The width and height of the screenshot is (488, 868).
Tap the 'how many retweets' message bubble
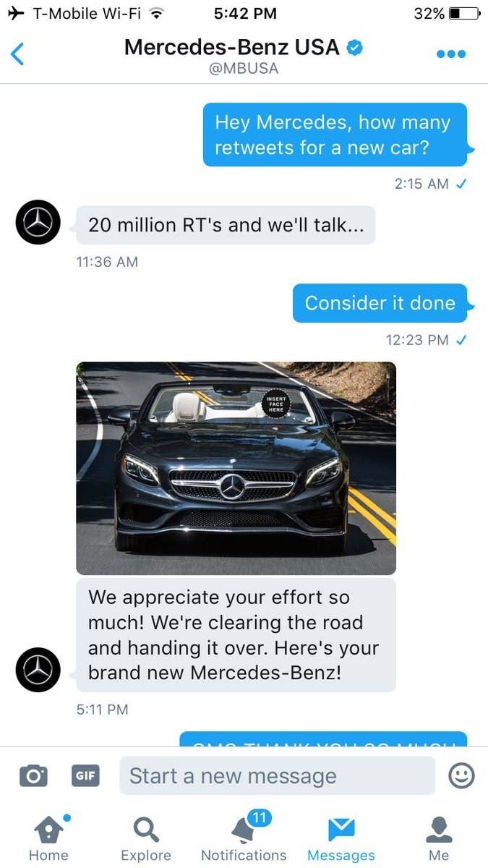pyautogui.click(x=335, y=135)
